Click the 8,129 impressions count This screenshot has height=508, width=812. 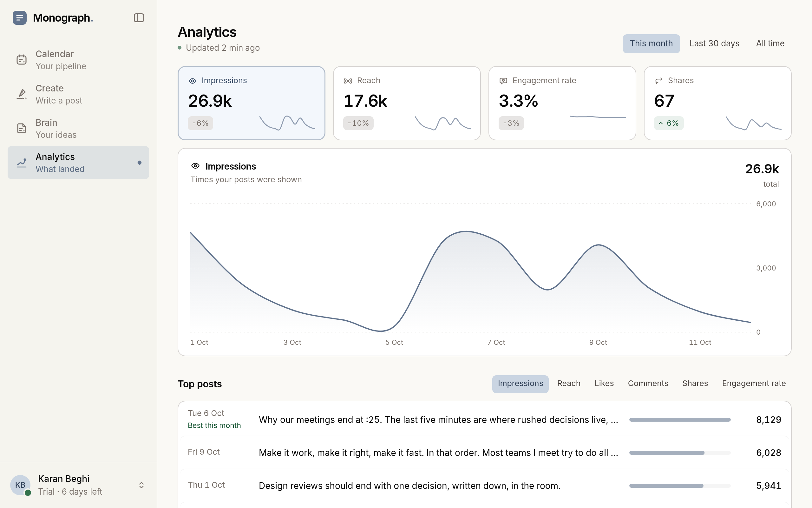point(769,420)
